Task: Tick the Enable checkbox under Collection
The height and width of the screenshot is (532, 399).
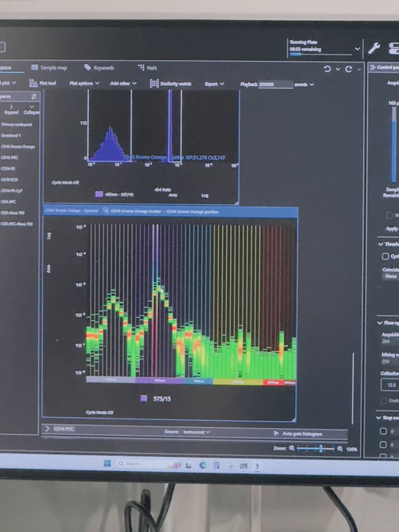Action: [383, 401]
